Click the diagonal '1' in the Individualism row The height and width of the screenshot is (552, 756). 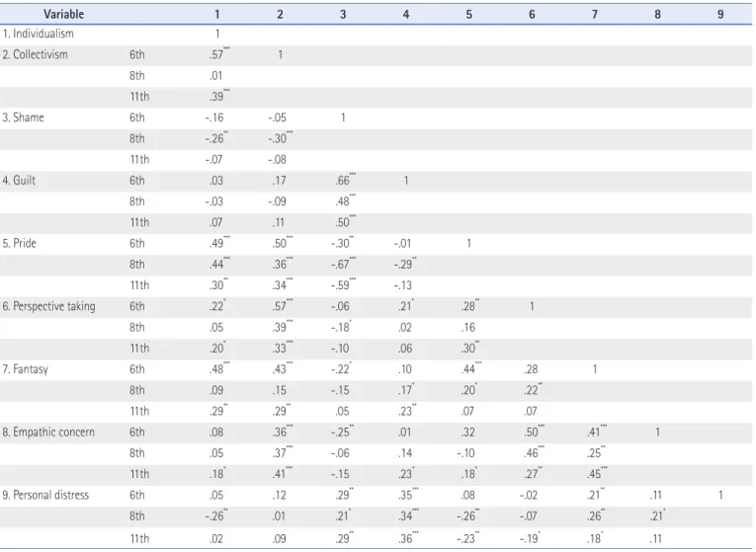click(x=217, y=34)
